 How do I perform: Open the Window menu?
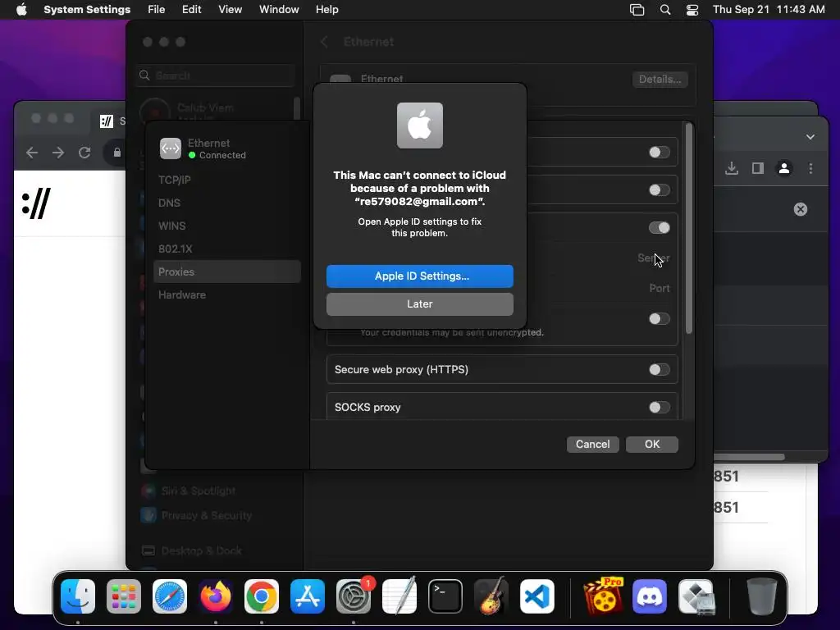click(279, 10)
